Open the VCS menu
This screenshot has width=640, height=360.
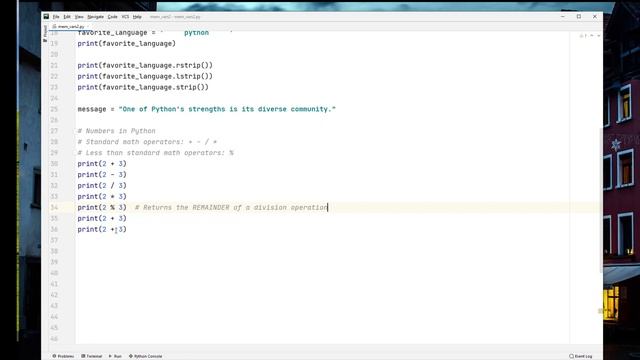coord(125,17)
